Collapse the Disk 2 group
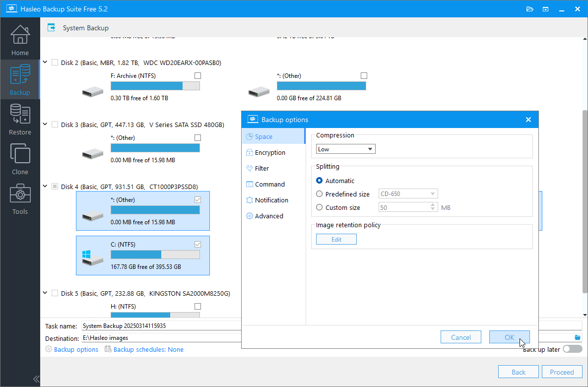Viewport: 588px width, 387px height. tap(45, 62)
